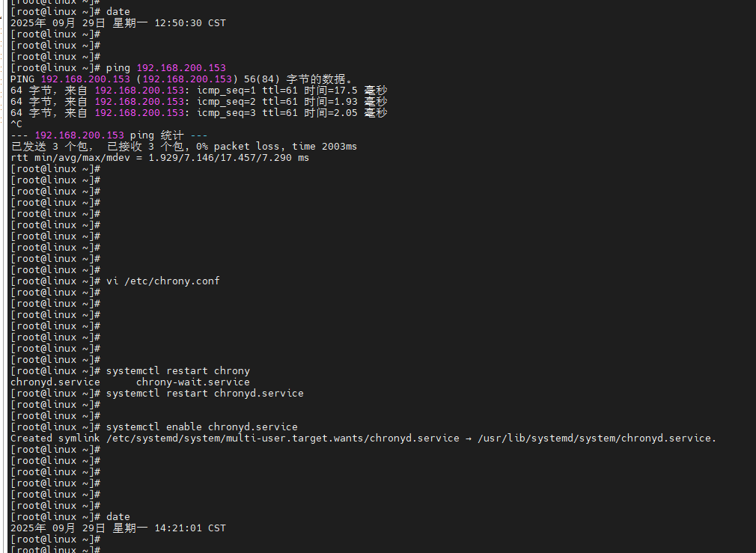This screenshot has width=756, height=553.
Task: Click the last 'date' command near the bottom
Action: click(x=118, y=517)
